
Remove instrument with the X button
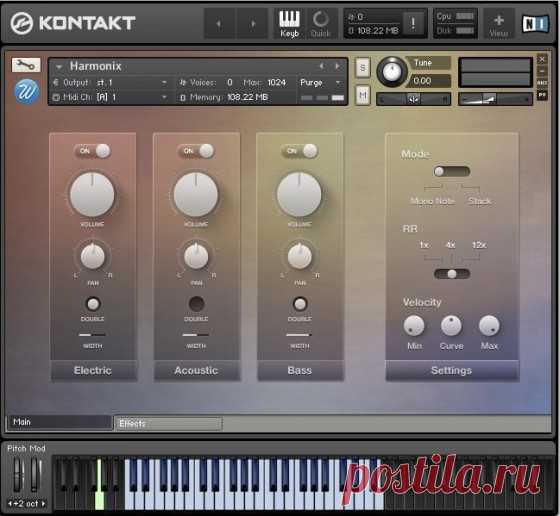tap(542, 59)
